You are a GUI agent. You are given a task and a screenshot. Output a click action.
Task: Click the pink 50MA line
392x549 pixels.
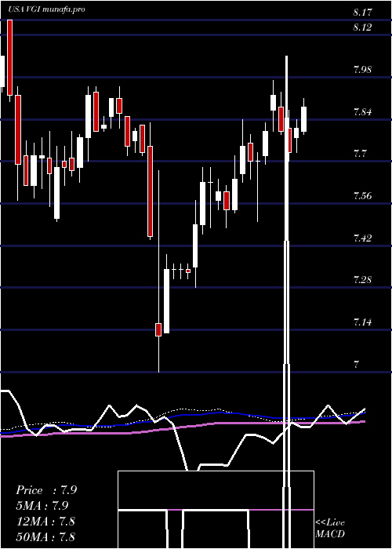tap(183, 428)
